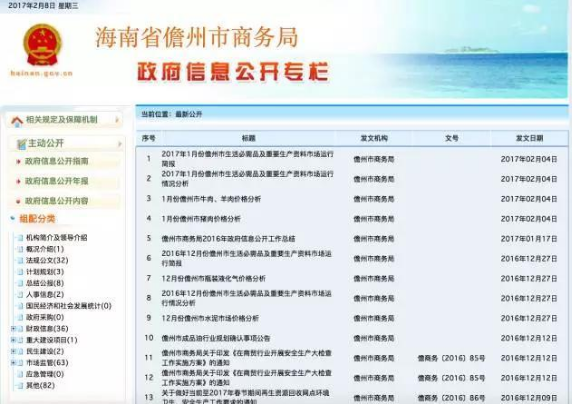Image resolution: width=572 pixels, height=404 pixels.
Task: Click the document icon next to 法规公文(32)
Action: [20, 261]
